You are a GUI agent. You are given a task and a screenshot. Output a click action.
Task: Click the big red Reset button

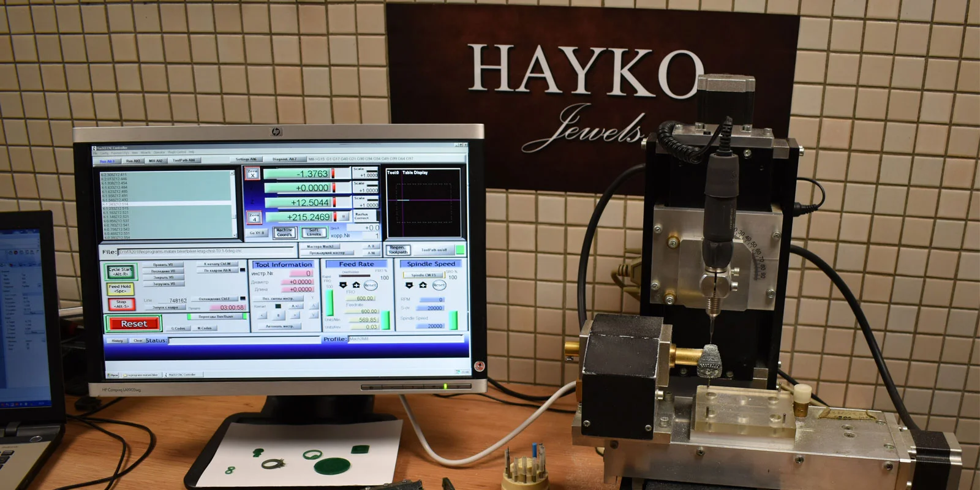point(134,323)
